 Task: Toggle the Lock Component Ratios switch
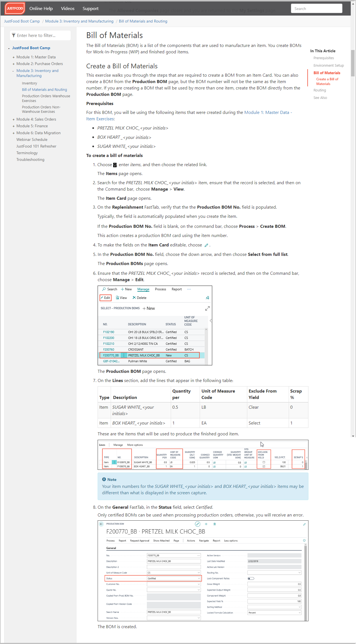[x=251, y=578]
